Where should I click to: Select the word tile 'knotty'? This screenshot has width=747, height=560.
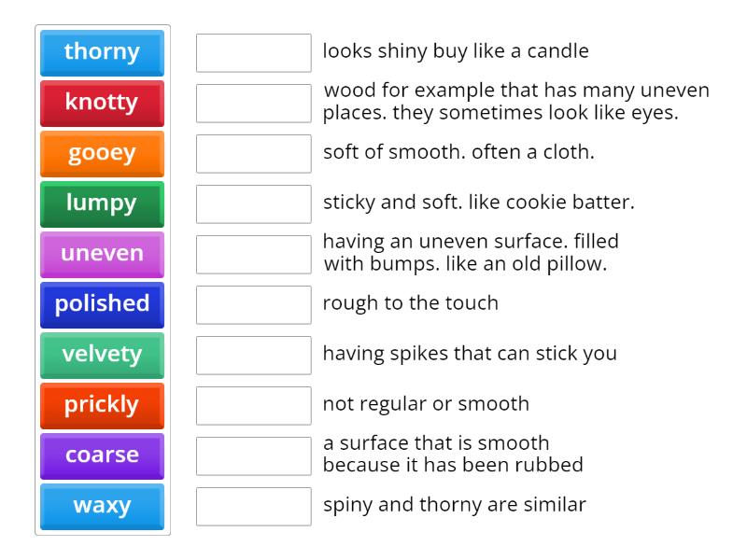tap(102, 104)
